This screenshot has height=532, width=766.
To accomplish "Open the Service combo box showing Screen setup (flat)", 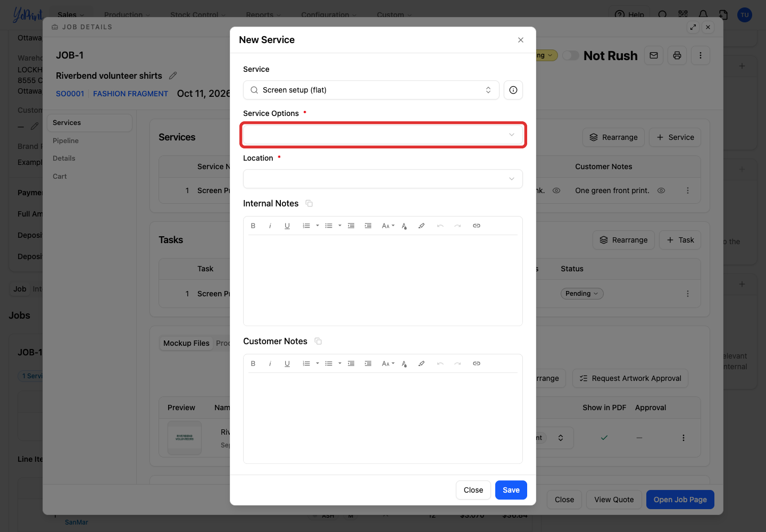I will [371, 90].
